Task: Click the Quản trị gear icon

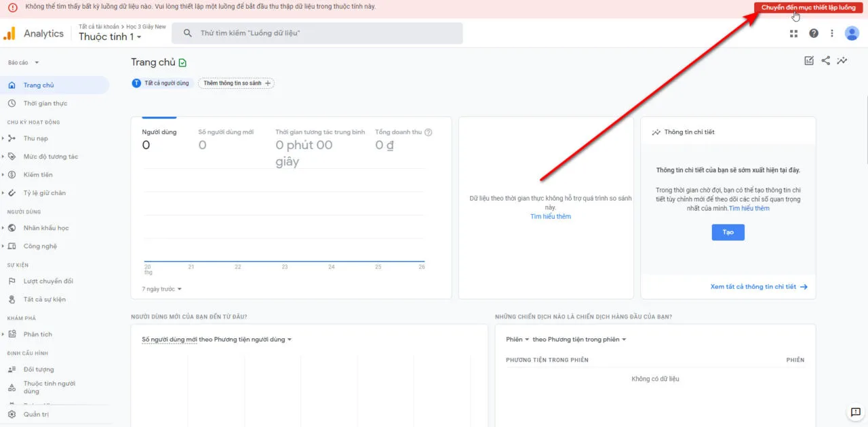Action: 12,414
